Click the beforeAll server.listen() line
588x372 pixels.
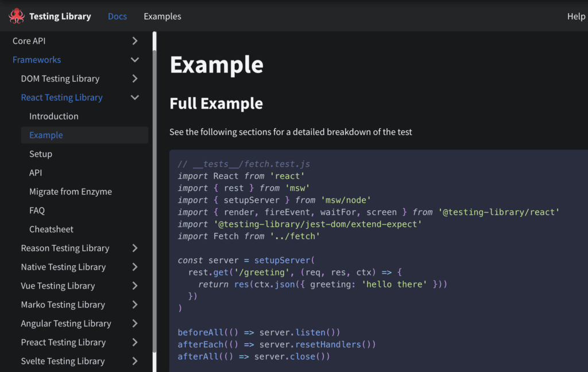[x=259, y=332]
